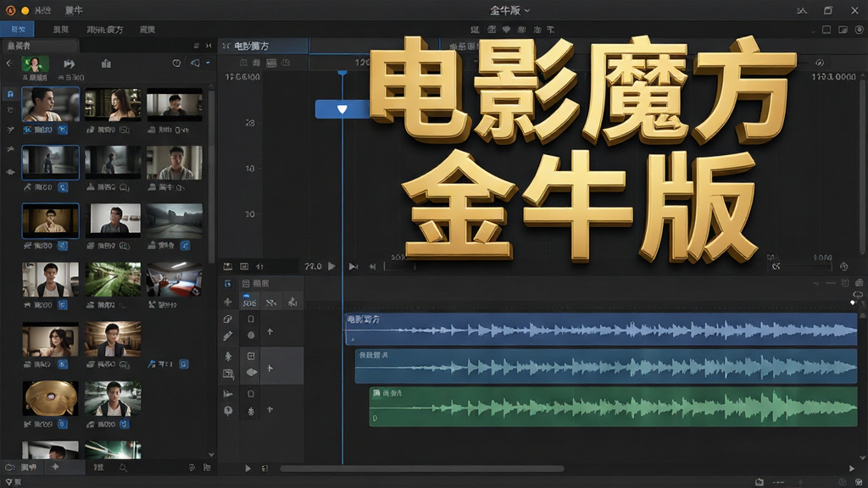Click the next-frame button beside play
868x488 pixels.
click(x=353, y=267)
